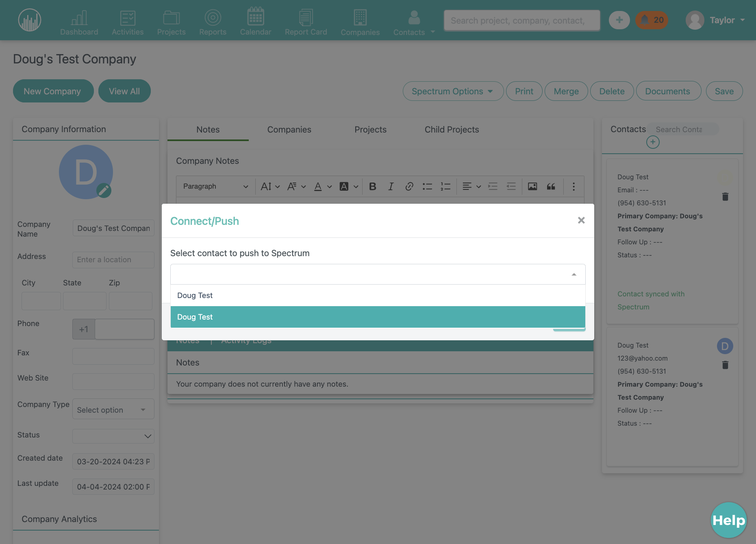
Task: Open the font background color picker
Action: [349, 186]
